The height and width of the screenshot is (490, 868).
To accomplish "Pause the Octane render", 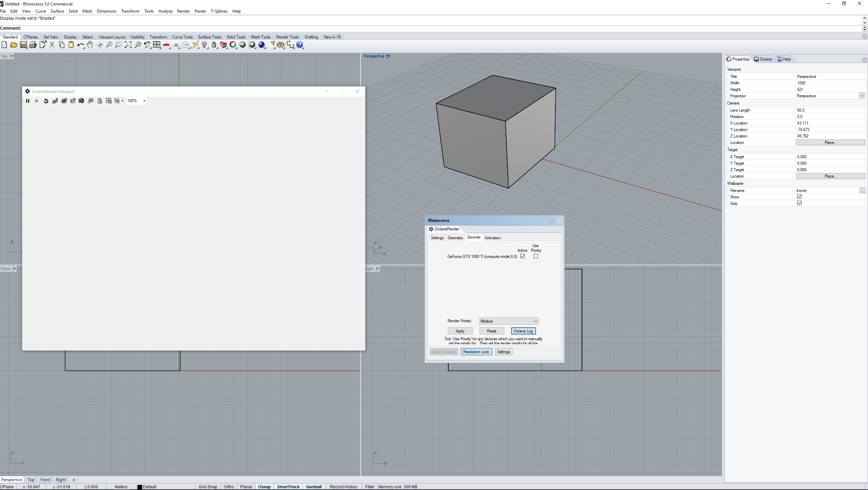I will (28, 101).
